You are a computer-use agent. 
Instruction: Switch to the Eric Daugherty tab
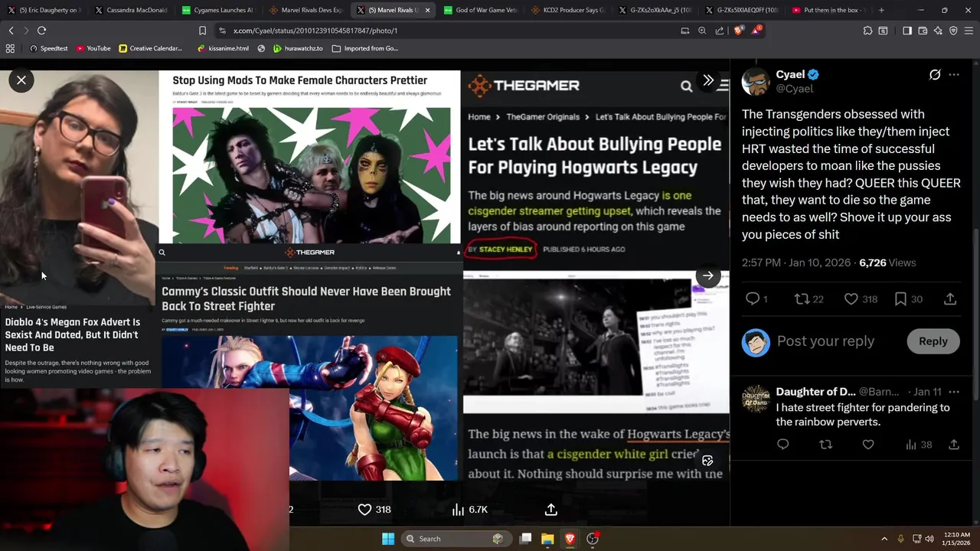(x=46, y=10)
